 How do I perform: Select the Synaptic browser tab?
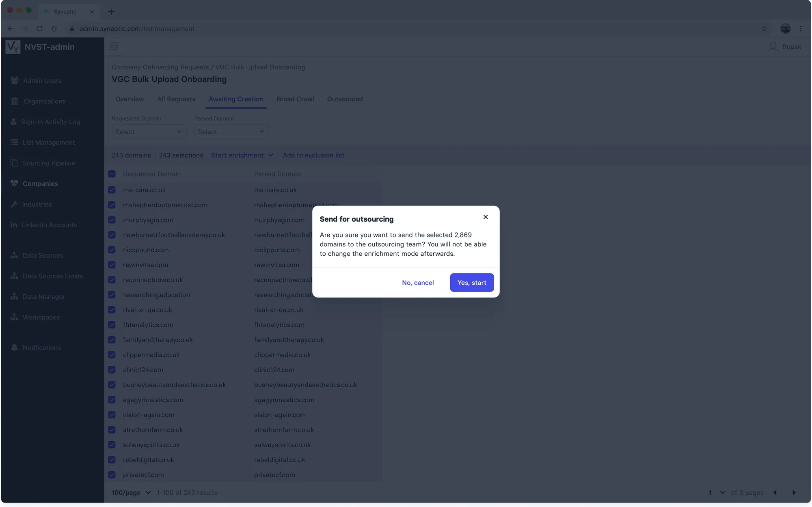click(68, 11)
